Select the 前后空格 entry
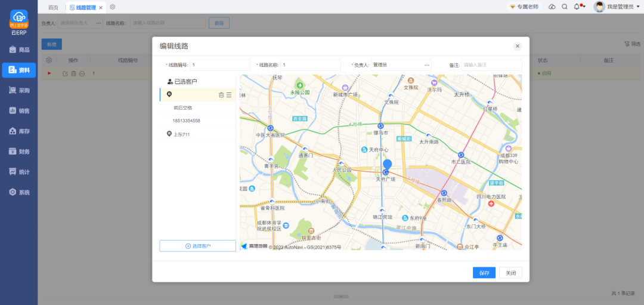 (183, 107)
